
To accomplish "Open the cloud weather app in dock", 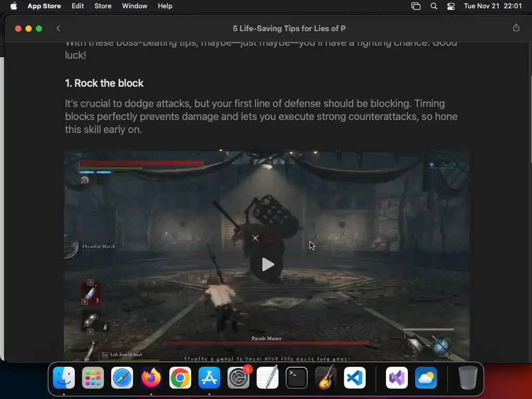I will coord(426,377).
